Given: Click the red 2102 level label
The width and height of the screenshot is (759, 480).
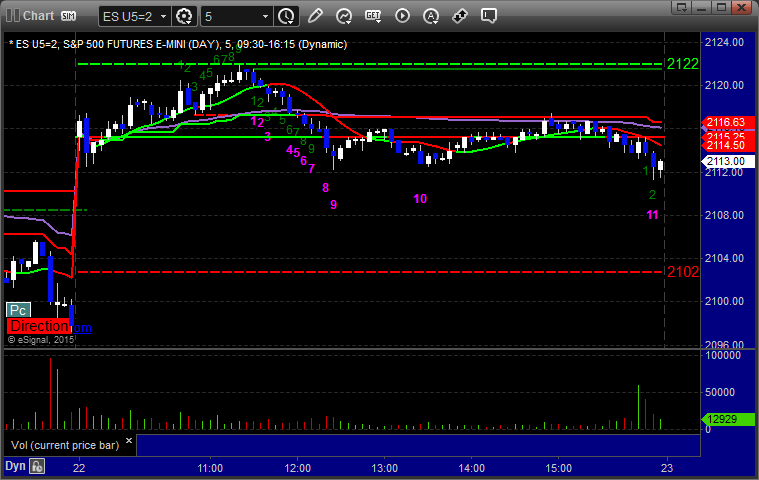Looking at the screenshot, I should 683,272.
